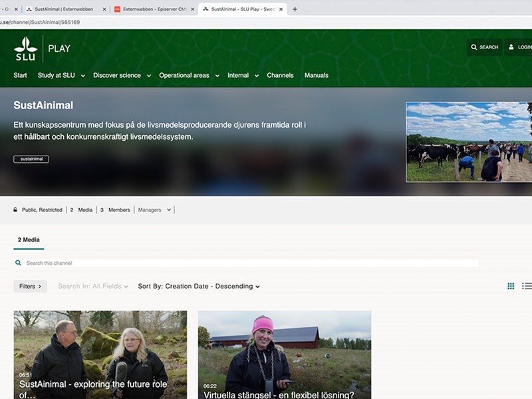Open the Search In: All Fields dropdown
The image size is (532, 399).
pos(93,287)
